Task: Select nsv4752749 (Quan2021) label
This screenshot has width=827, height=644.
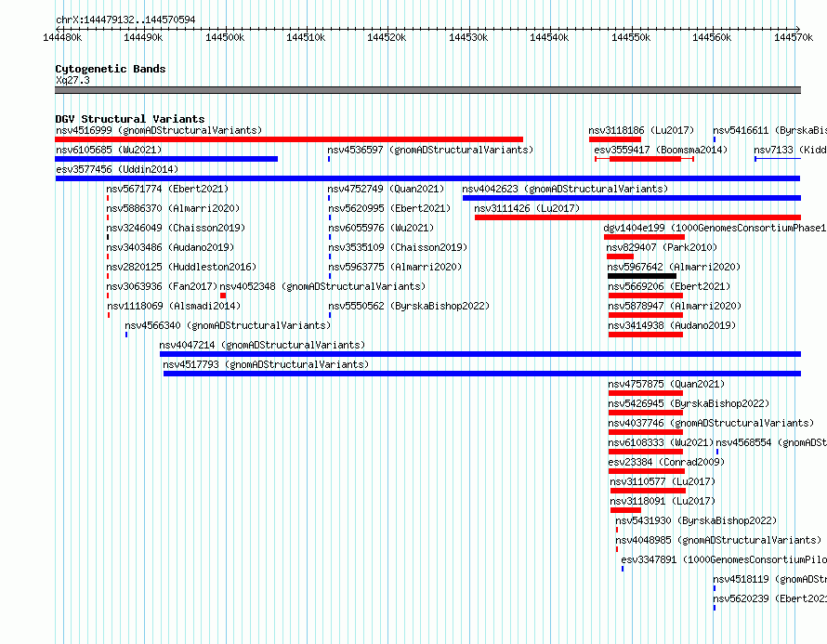Action: pyautogui.click(x=386, y=189)
